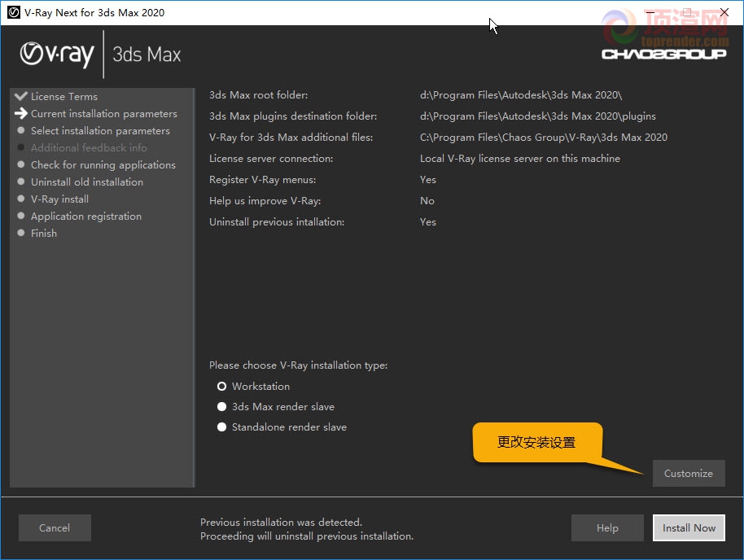Click the 3ds Max plugins destination folder label
Viewport: 744px width, 560px height.
293,116
